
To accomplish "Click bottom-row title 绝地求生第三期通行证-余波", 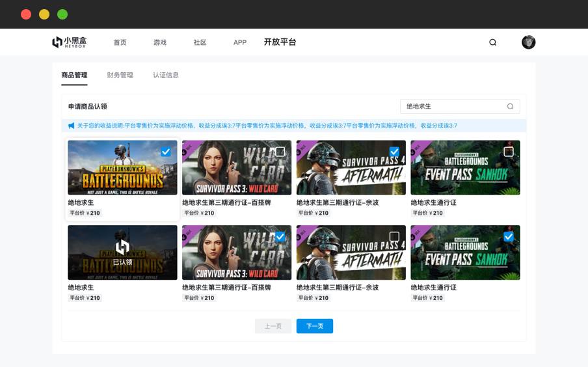I will click(338, 288).
